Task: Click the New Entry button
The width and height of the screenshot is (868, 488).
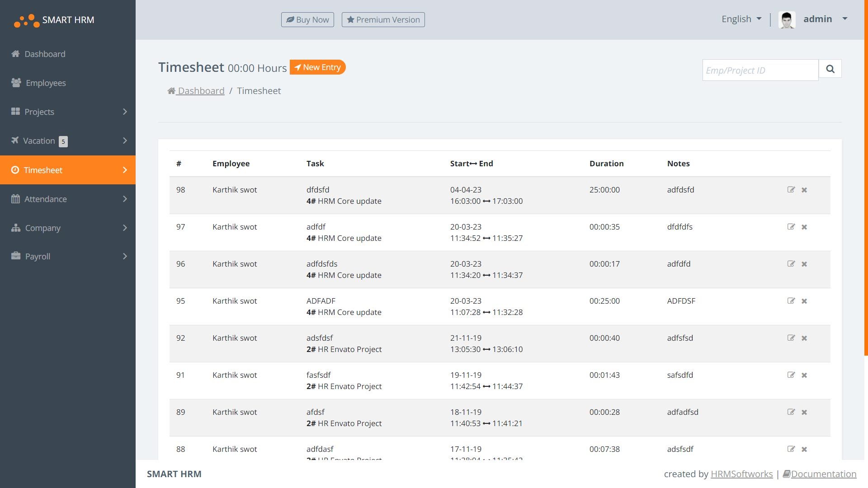Action: [317, 67]
